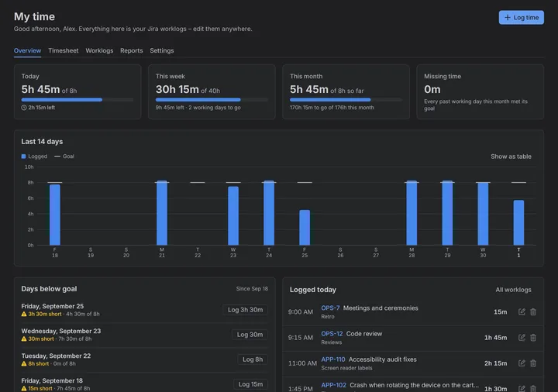The image size is (558, 392).
Task: Click the chart bar for Thursday 24
Action: click(269, 213)
